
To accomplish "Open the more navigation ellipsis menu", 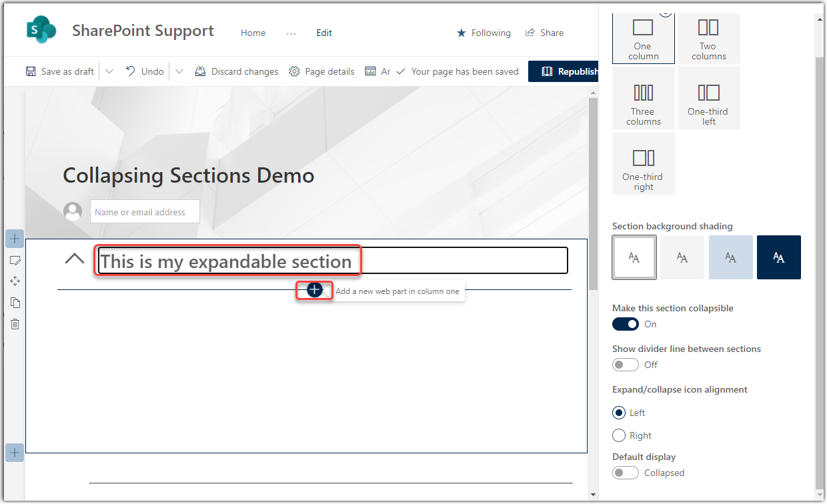I will [291, 33].
